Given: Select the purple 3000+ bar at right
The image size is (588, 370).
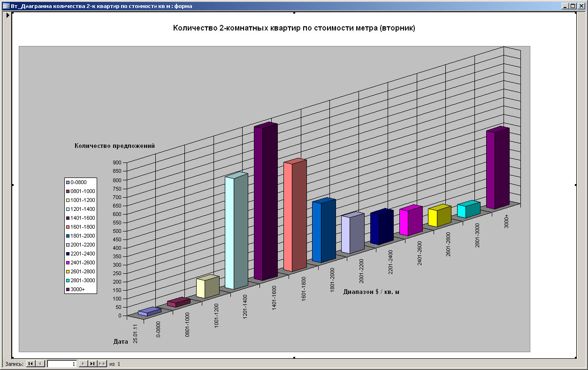Looking at the screenshot, I should tap(497, 168).
